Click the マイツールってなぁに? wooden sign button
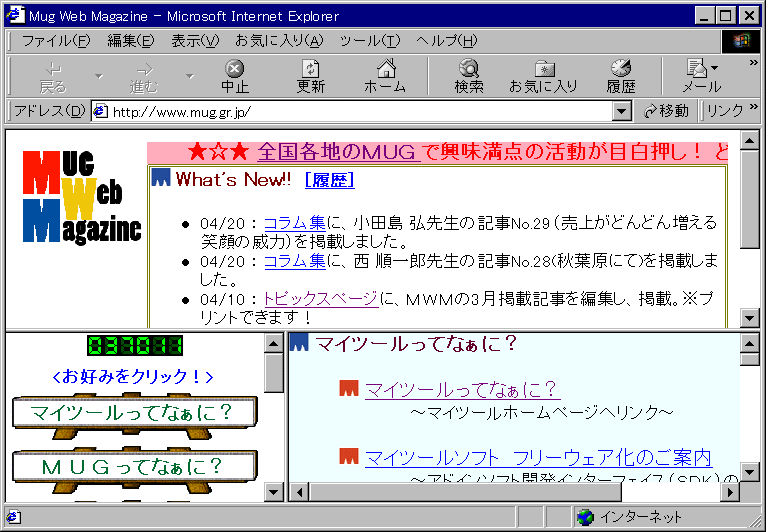The width and height of the screenshot is (766, 532). pos(134,413)
